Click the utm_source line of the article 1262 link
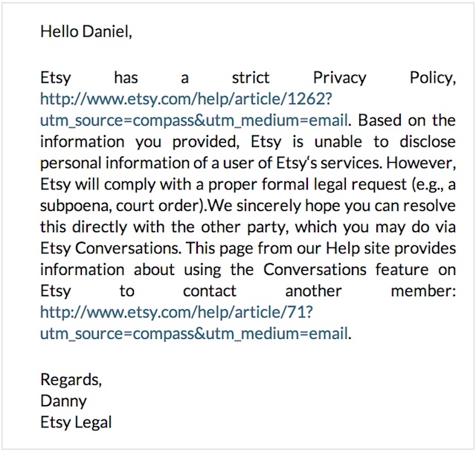The width and height of the screenshot is (476, 452). coord(194,120)
